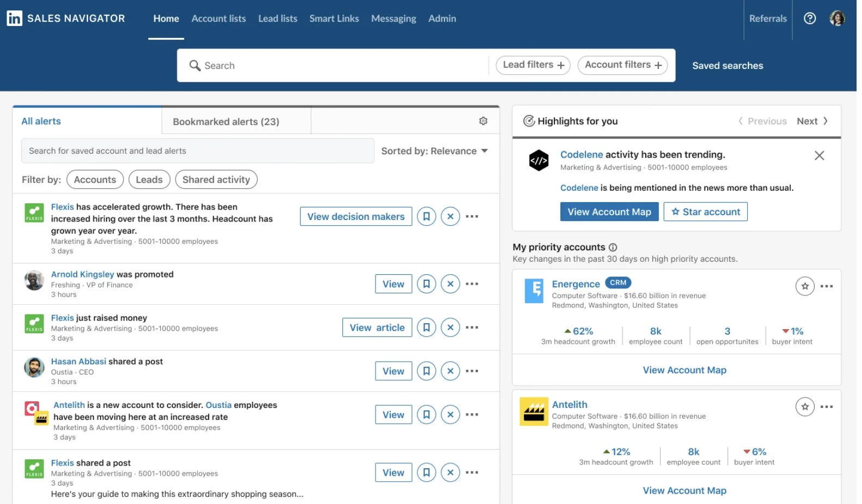Bookmark the Flexis just raised money alert

point(427,327)
